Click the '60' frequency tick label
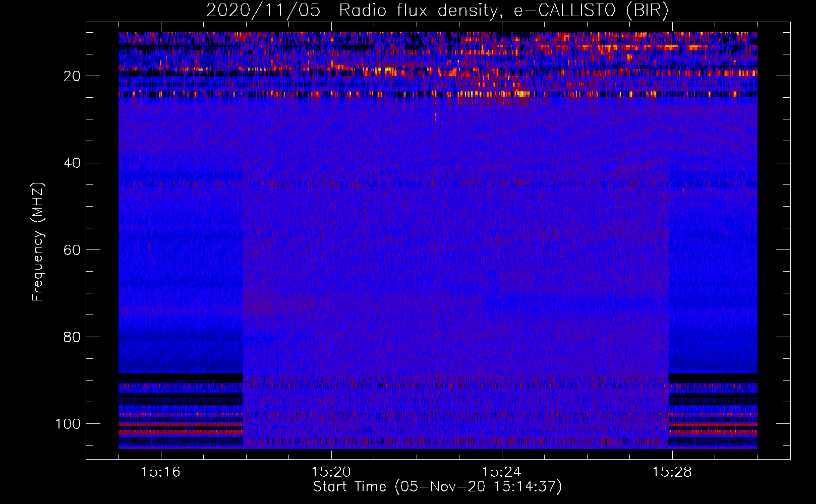The image size is (816, 504). tap(72, 250)
